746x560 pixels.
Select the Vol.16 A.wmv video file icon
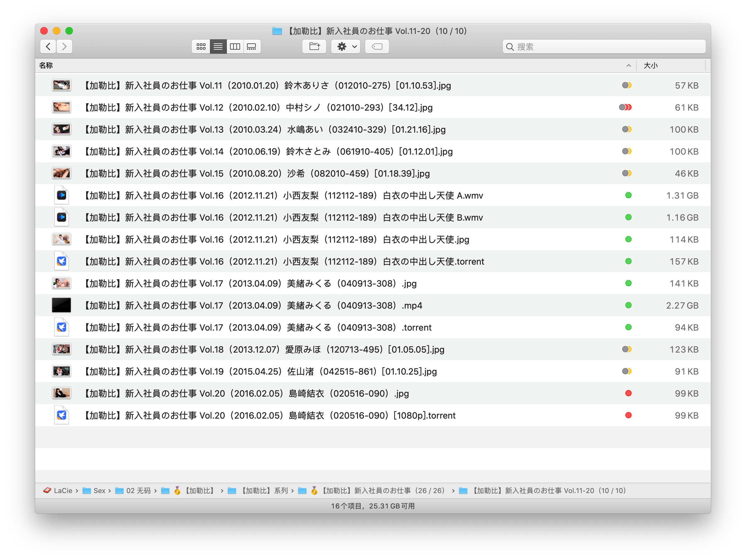coord(61,195)
